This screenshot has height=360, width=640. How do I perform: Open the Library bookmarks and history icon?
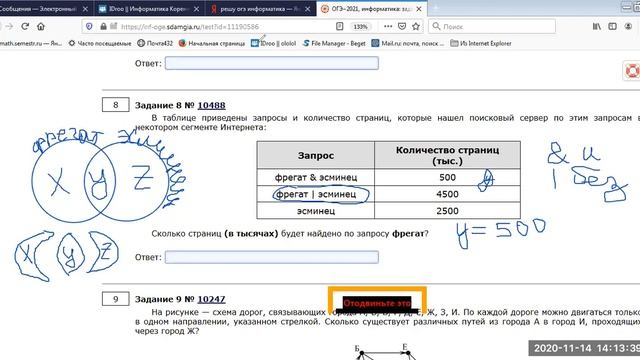click(597, 27)
